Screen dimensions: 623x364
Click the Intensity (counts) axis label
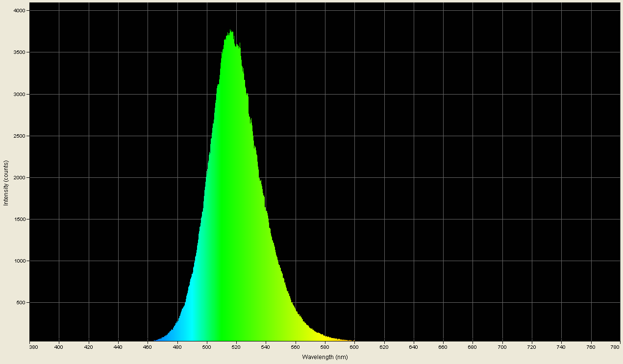pos(6,181)
